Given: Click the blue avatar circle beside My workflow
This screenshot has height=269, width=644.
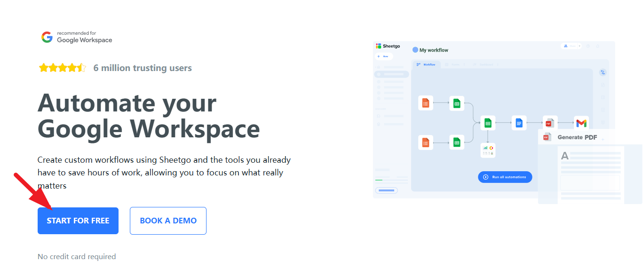Looking at the screenshot, I should pyautogui.click(x=415, y=50).
